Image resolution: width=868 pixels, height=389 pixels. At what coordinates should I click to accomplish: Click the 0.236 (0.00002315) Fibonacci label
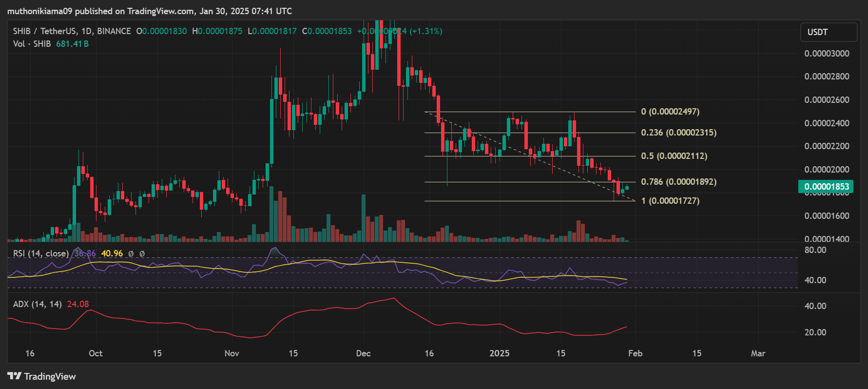pyautogui.click(x=678, y=133)
